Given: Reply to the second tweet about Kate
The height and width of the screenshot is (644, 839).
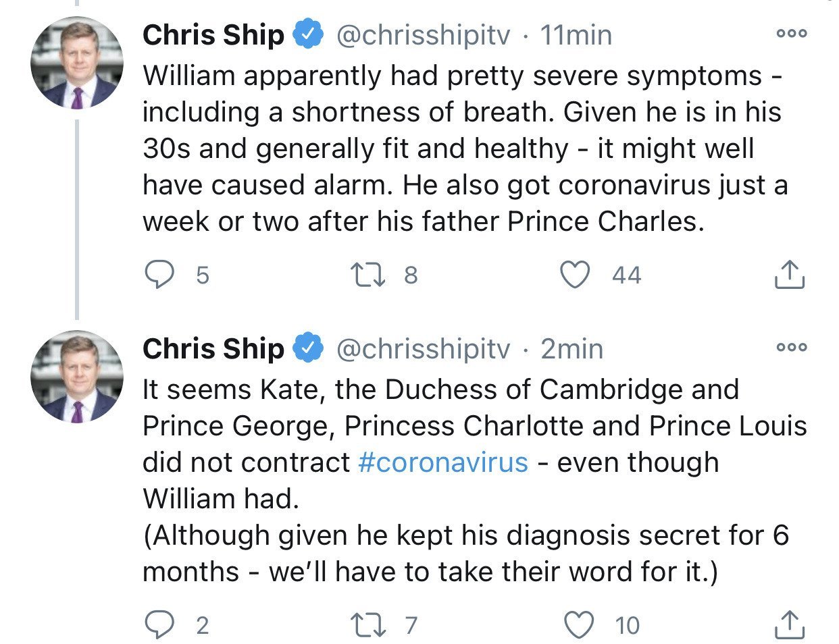Looking at the screenshot, I should click(159, 625).
